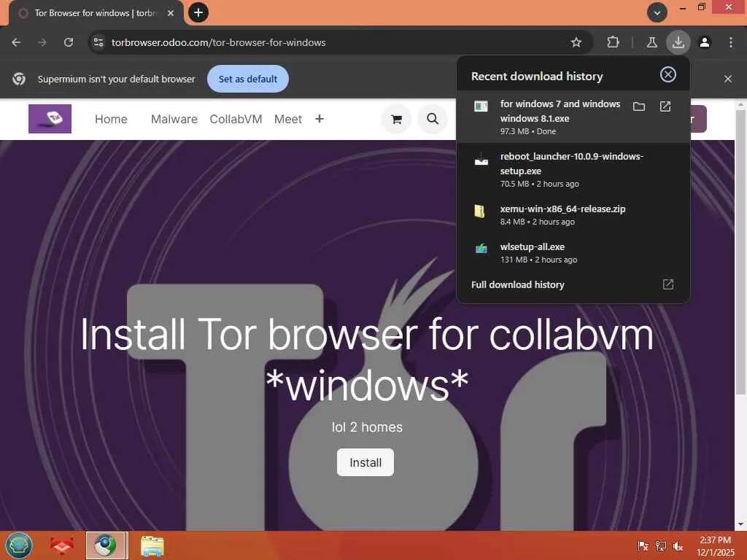Open the tab search dropdown

coord(657,12)
